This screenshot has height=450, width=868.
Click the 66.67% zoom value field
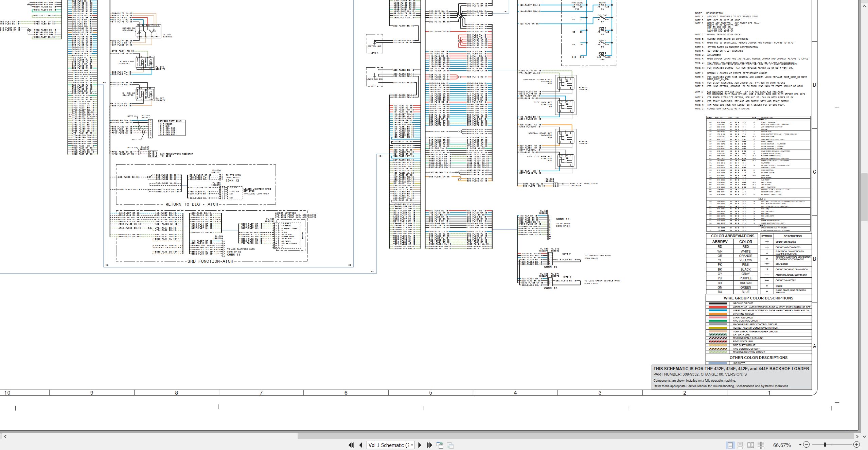pos(782,445)
